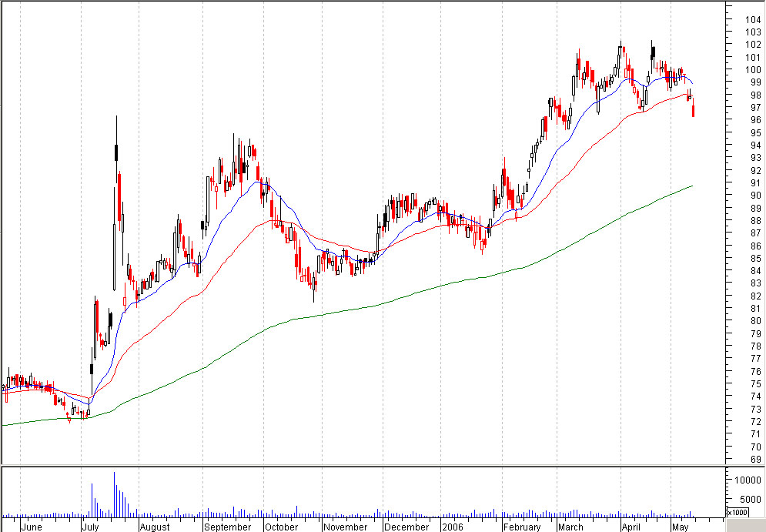Click the x1000 volume multiplier box

click(738, 512)
